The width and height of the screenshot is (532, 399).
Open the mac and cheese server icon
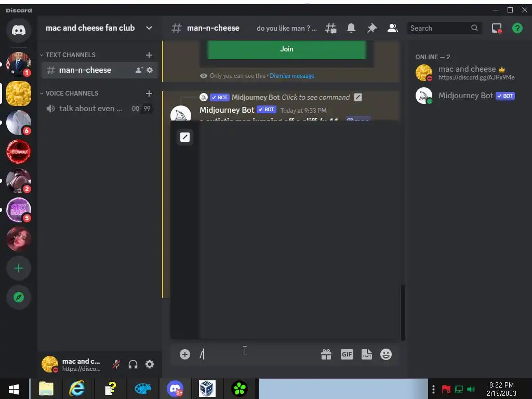click(x=19, y=94)
